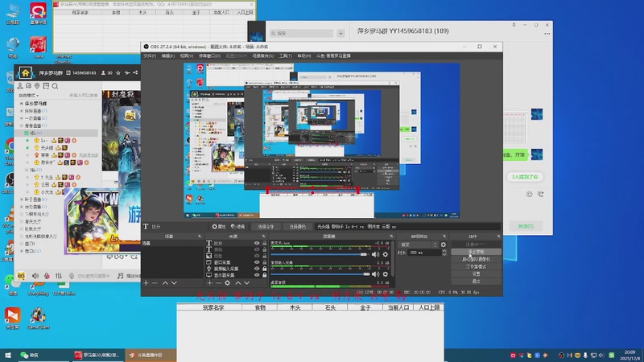Expand the 盘口1 channel in YY tree
Image resolution: width=644 pixels, height=362 pixels.
click(x=22, y=244)
